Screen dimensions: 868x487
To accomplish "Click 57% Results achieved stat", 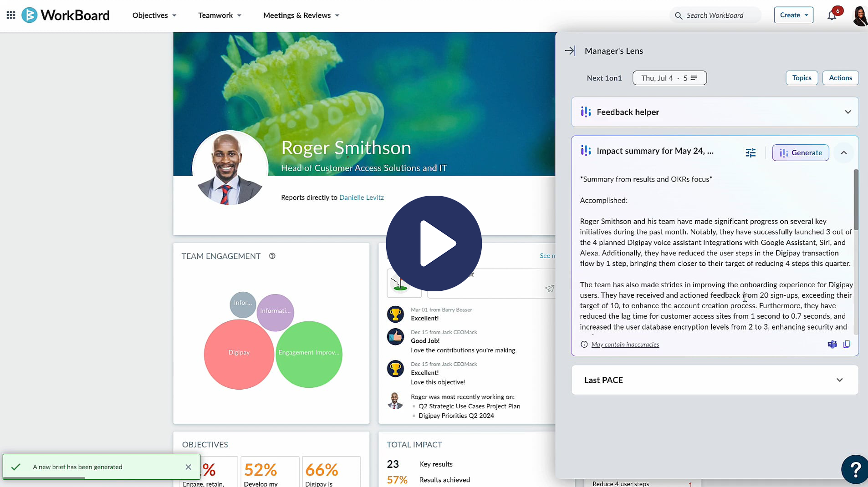I will coord(428,480).
